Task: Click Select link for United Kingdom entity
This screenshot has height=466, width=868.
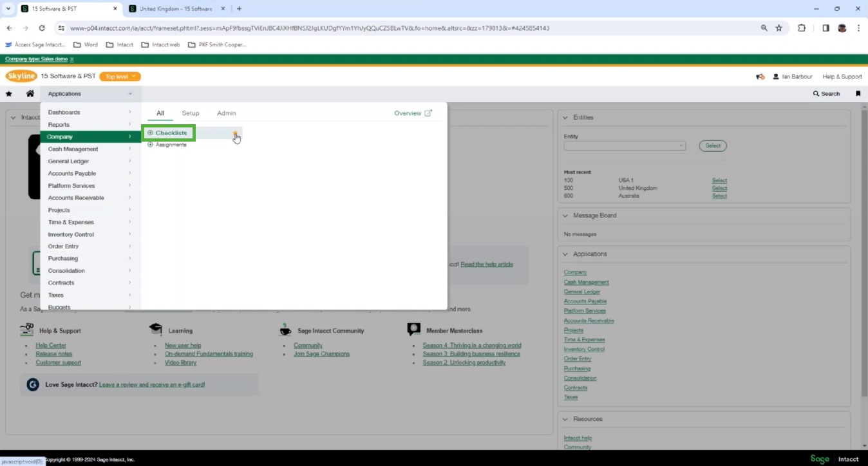Action: coord(719,189)
